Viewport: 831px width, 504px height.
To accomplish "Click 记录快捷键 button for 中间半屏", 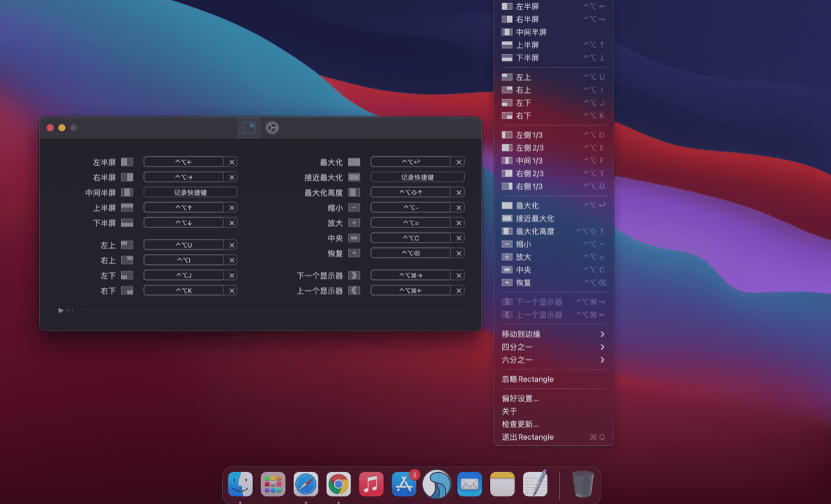I will [x=190, y=192].
